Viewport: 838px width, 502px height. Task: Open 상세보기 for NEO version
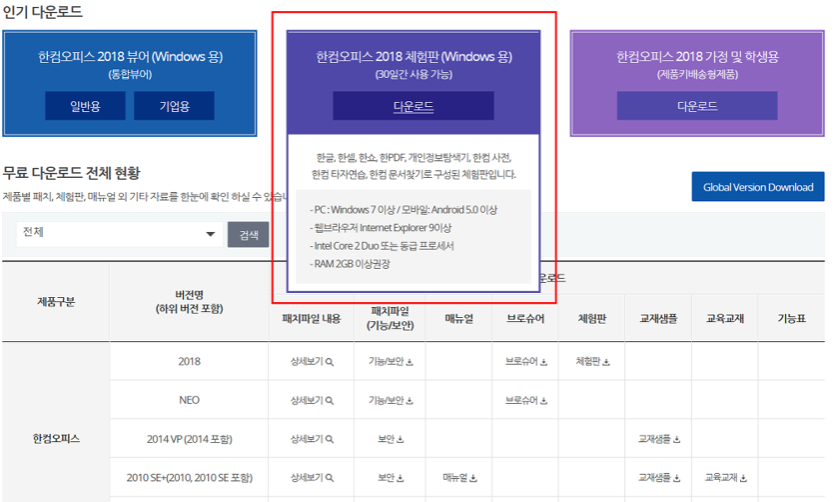coord(312,400)
